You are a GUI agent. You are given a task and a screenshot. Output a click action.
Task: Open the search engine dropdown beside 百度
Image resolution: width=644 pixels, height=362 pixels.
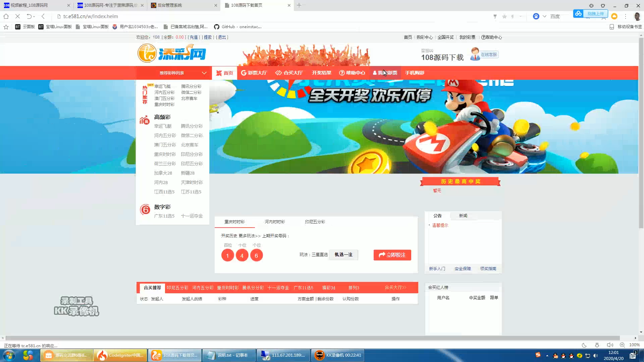[544, 16]
